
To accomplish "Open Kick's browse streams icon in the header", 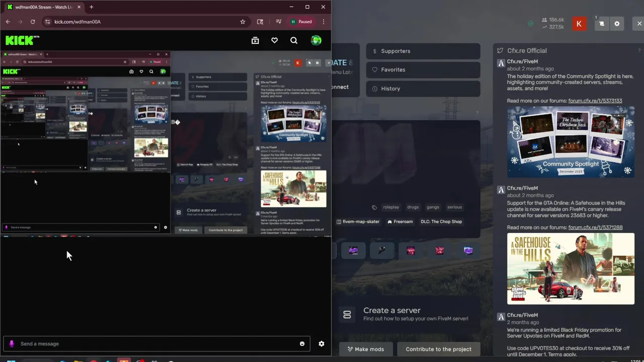I will click(x=255, y=41).
